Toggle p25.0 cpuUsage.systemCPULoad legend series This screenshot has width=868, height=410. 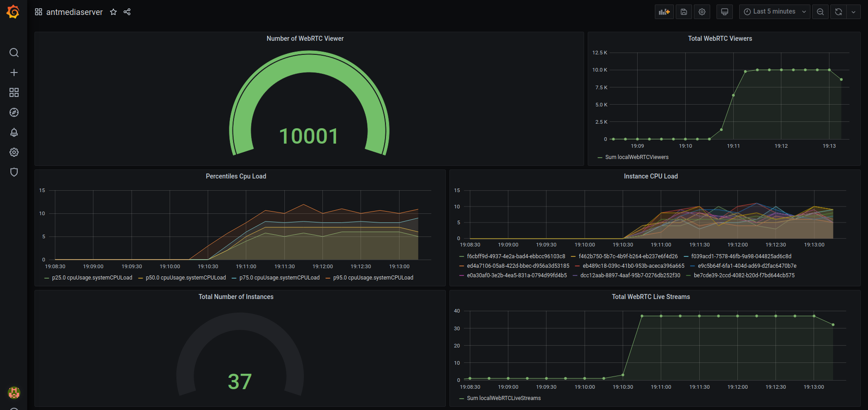(92, 278)
